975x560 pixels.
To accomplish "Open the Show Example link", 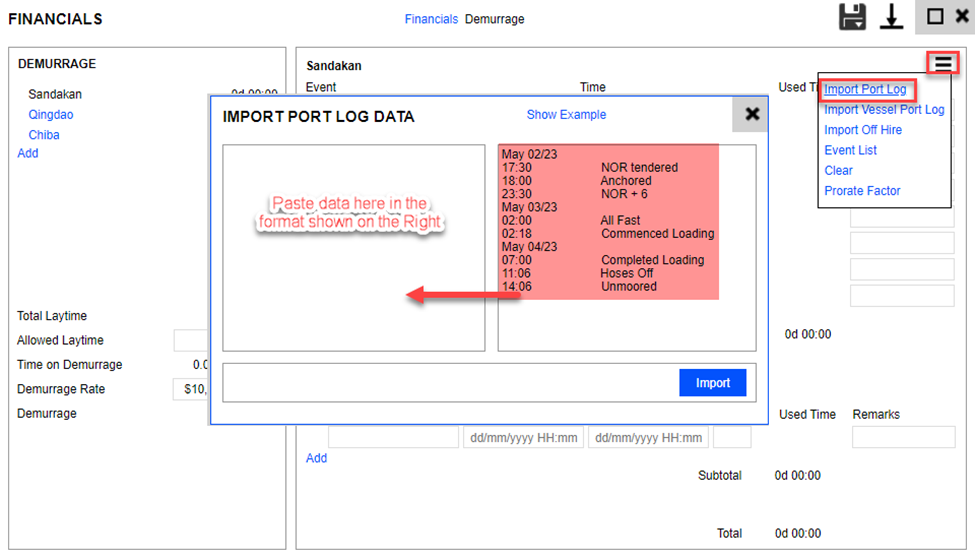I will (566, 115).
